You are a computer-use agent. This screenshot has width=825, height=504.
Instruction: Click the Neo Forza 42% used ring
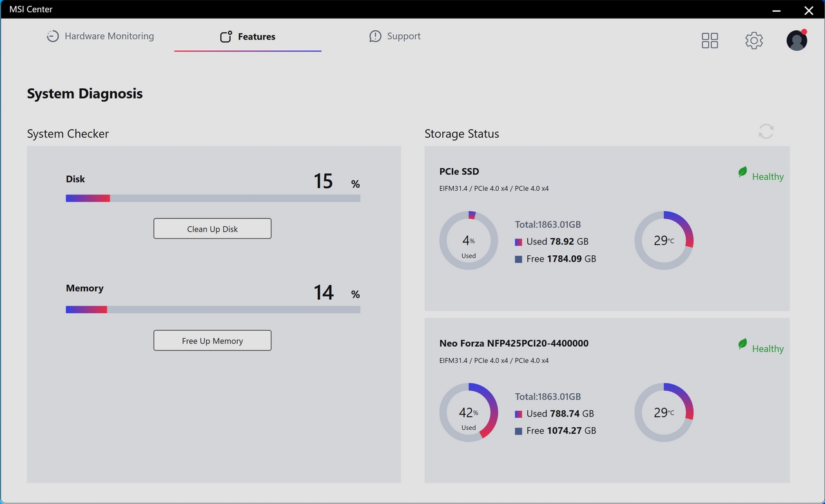[x=469, y=412]
